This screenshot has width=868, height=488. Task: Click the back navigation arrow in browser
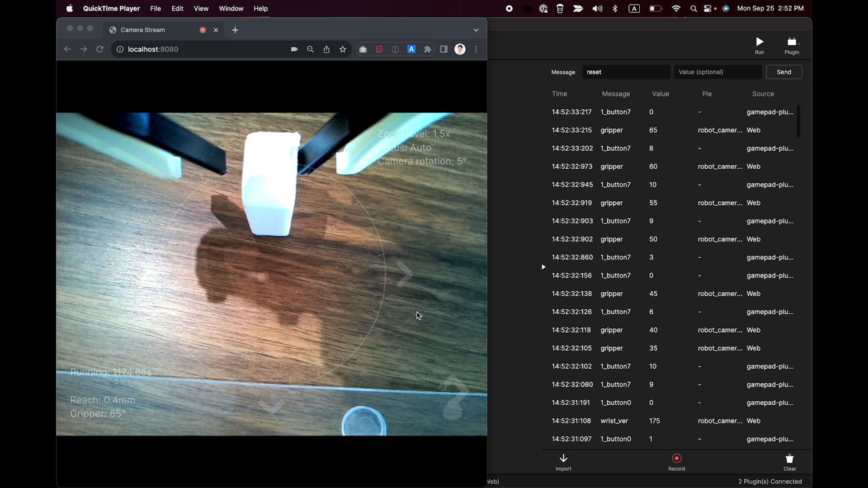[67, 49]
